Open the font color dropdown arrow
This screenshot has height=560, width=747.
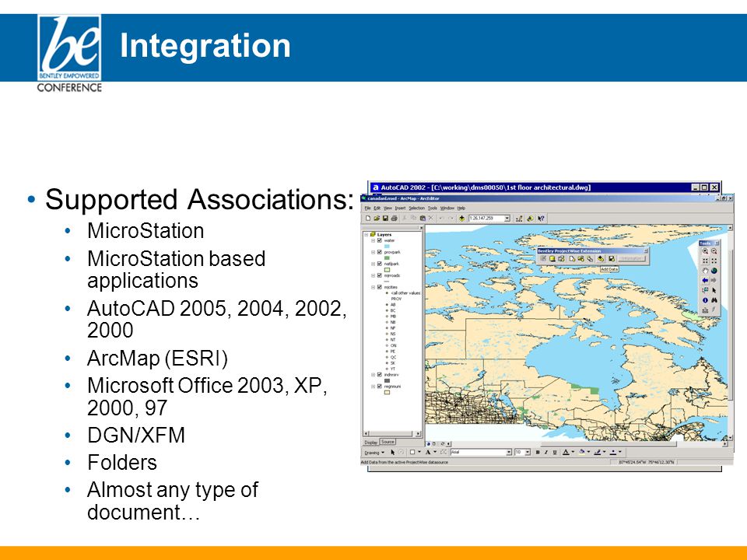(x=573, y=452)
